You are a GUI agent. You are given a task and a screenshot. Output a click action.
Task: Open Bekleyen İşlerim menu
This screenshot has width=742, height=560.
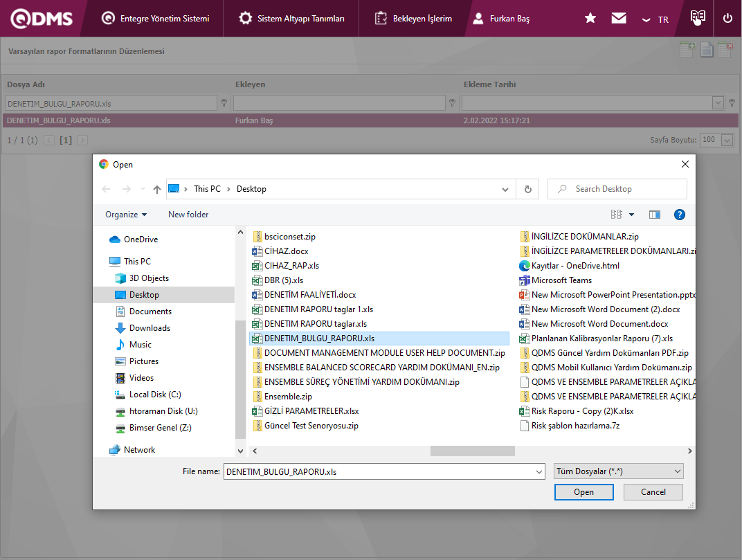pyautogui.click(x=414, y=19)
